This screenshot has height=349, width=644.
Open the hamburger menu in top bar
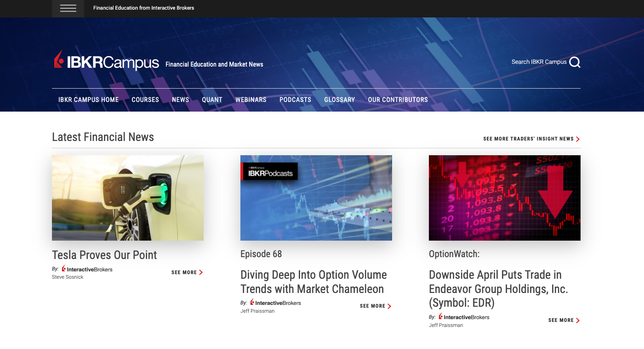[68, 8]
